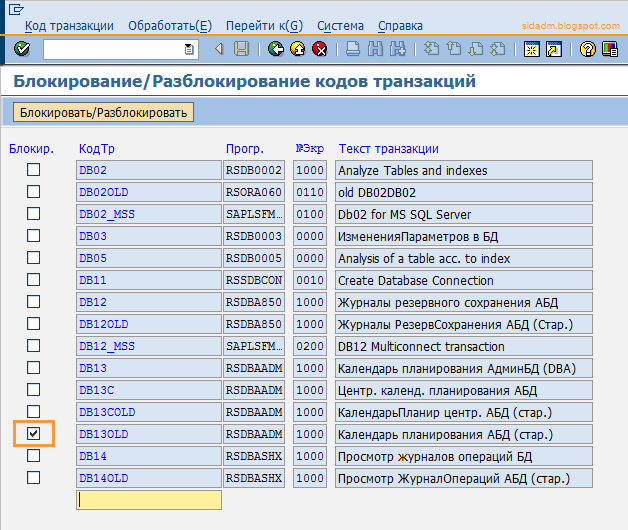Tick the lock checkbox for DB05

(x=34, y=258)
